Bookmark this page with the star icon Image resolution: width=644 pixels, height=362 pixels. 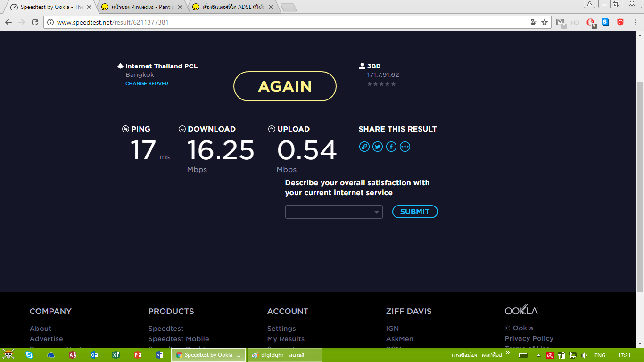pos(545,22)
